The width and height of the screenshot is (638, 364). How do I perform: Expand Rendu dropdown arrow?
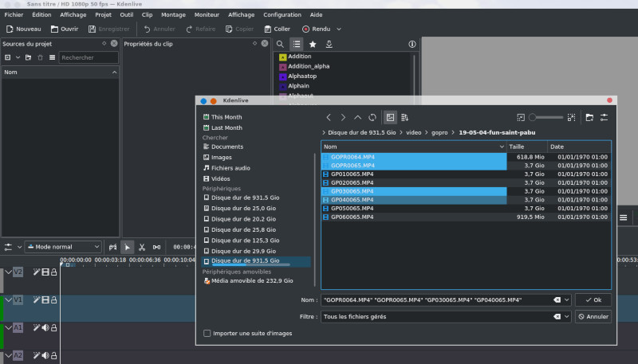pos(339,29)
